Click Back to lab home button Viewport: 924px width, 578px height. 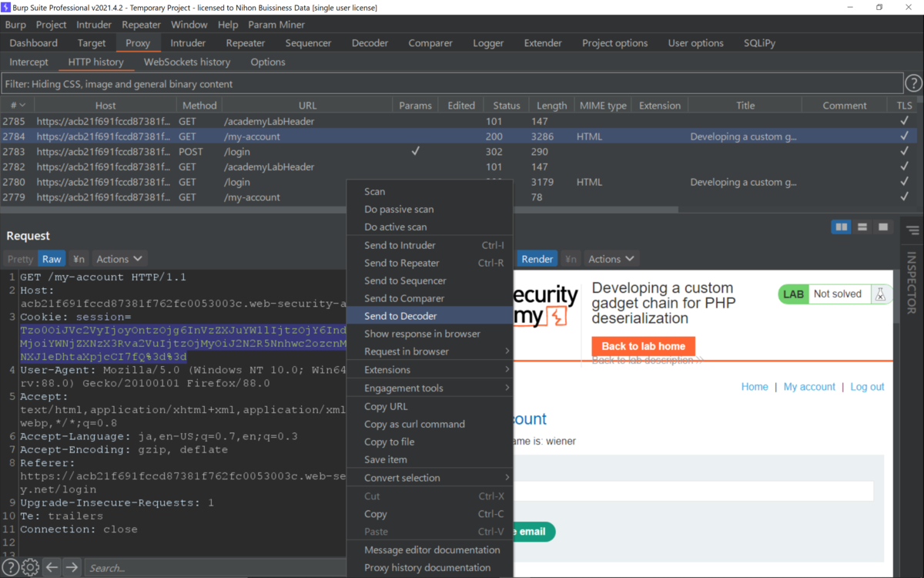pos(644,346)
